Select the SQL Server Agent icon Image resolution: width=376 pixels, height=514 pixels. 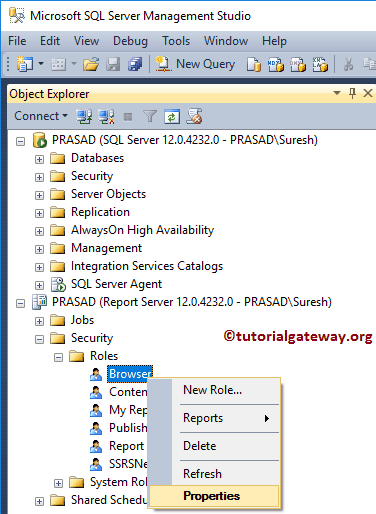click(x=58, y=284)
